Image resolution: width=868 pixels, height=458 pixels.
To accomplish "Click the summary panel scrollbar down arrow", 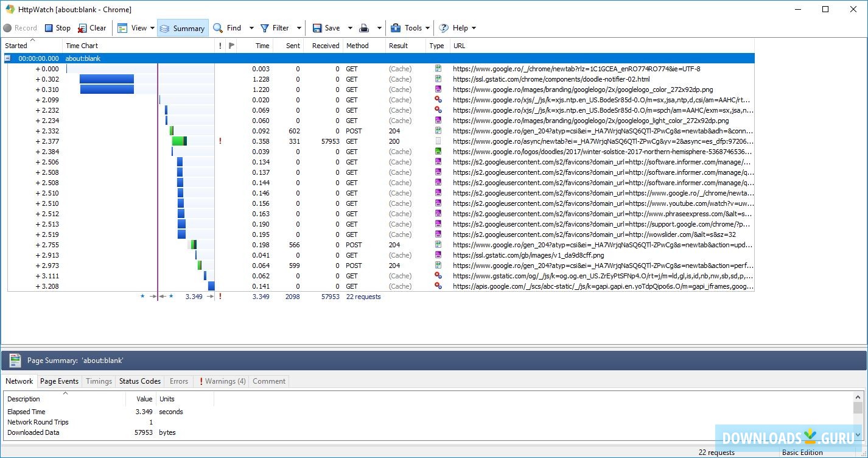I will coord(858,434).
